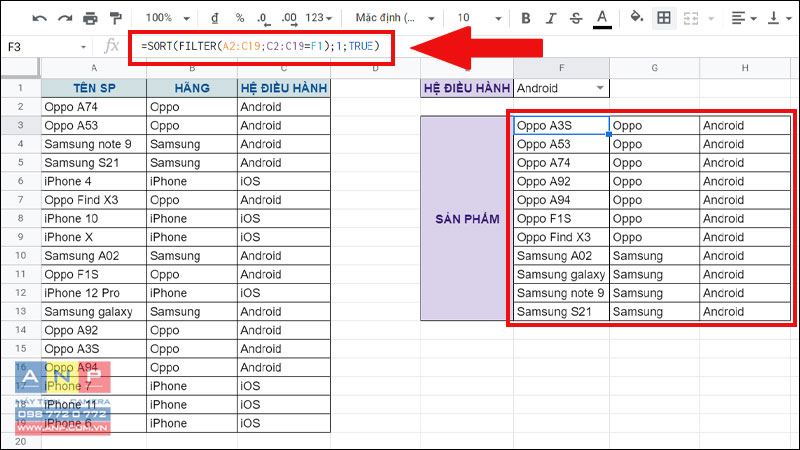Select column G header
Image resolution: width=800 pixels, height=450 pixels.
pos(654,68)
